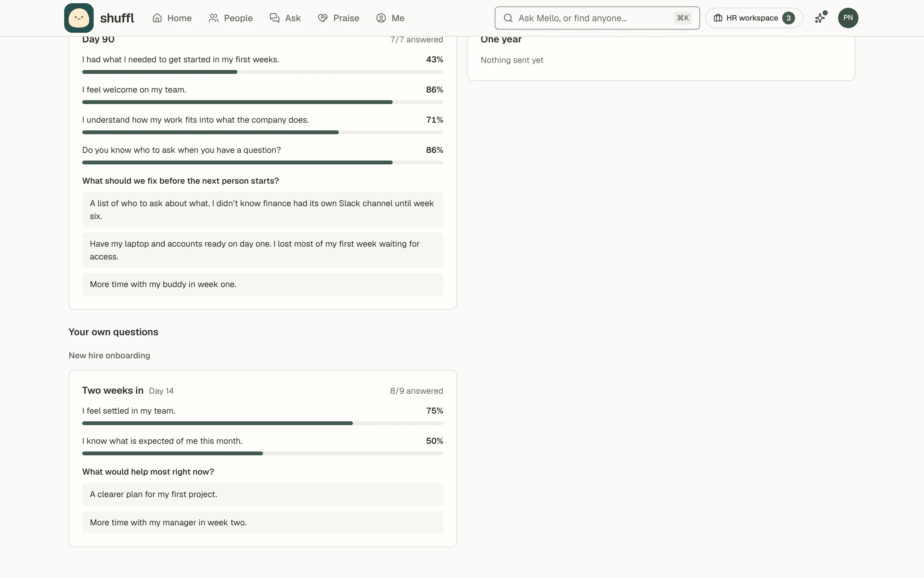Open the Me profile page
Viewport: 924px width, 578px height.
coord(390,18)
